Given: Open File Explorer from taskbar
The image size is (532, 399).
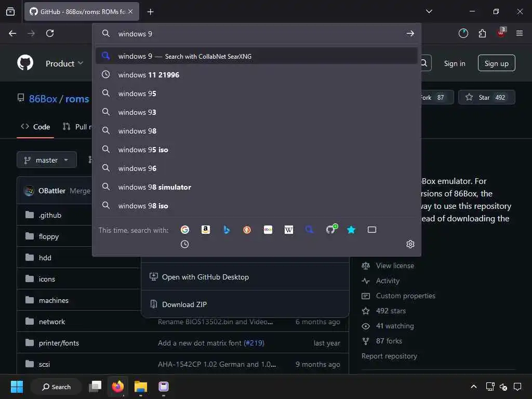Looking at the screenshot, I should [140, 387].
